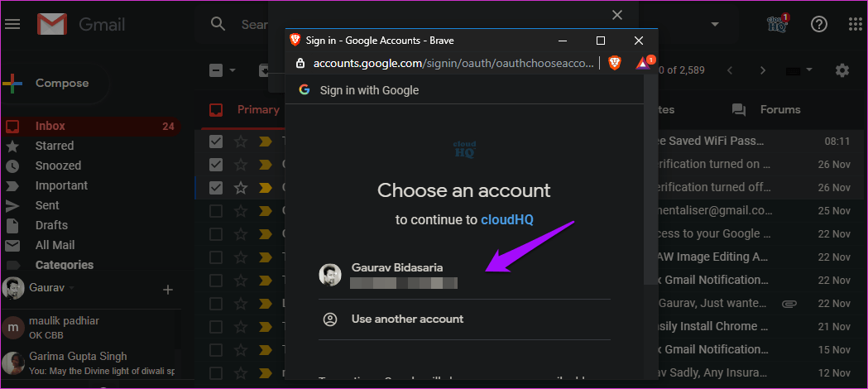Viewport: 868px width, 389px height.
Task: View site info lock icon in popup
Action: [300, 63]
